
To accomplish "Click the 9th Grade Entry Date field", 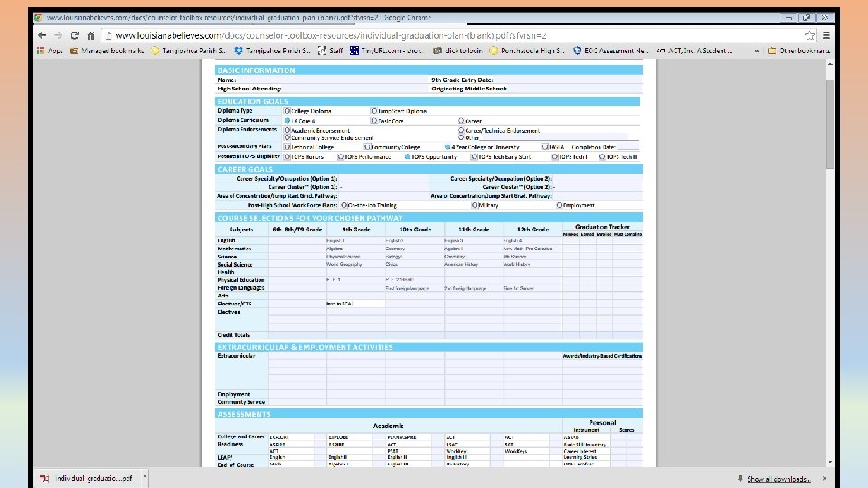I will 568,80.
